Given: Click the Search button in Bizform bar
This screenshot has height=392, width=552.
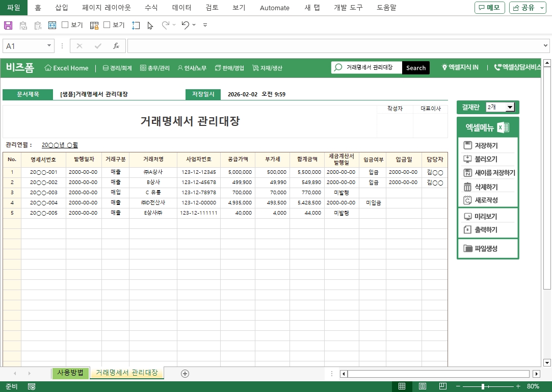Looking at the screenshot, I should coord(415,68).
